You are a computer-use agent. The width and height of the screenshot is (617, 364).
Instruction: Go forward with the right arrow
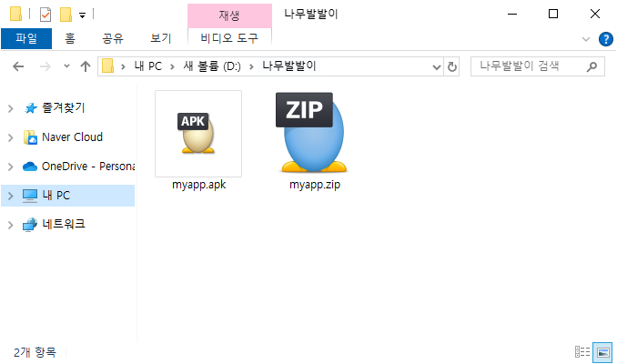46,66
